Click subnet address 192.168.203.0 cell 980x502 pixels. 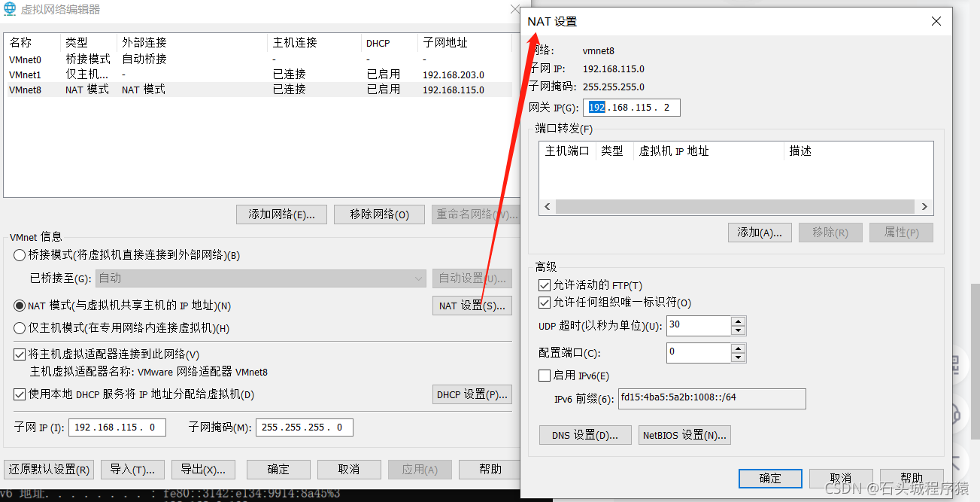[x=454, y=75]
